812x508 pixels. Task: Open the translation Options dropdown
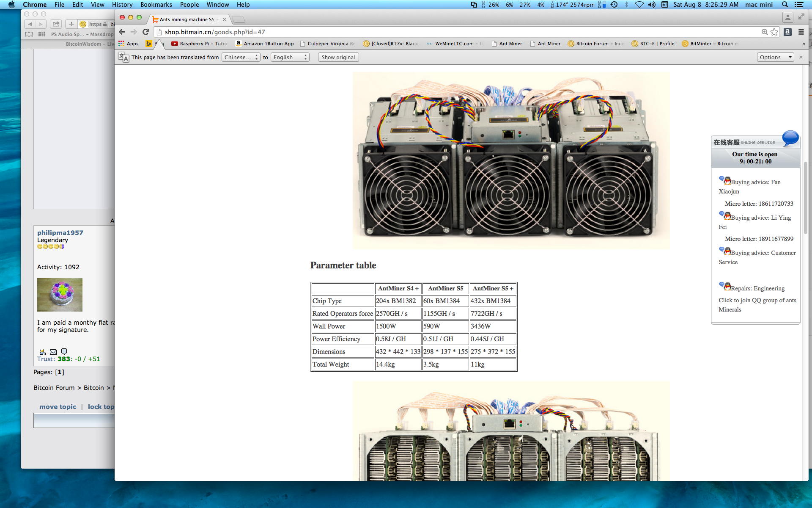(776, 57)
